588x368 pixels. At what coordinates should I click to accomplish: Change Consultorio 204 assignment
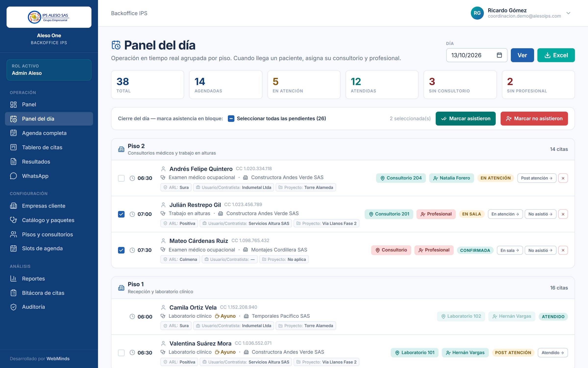point(401,178)
